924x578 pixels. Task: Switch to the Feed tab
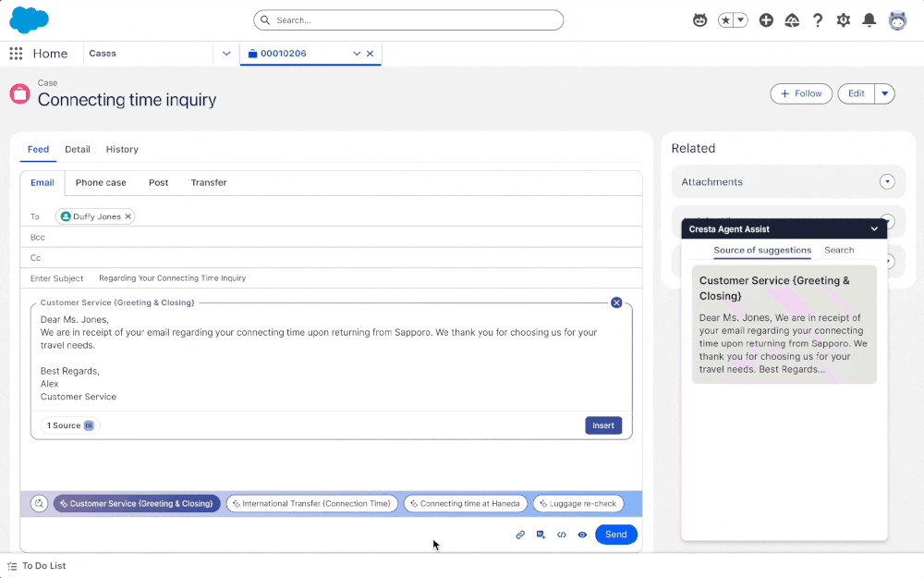pyautogui.click(x=38, y=149)
